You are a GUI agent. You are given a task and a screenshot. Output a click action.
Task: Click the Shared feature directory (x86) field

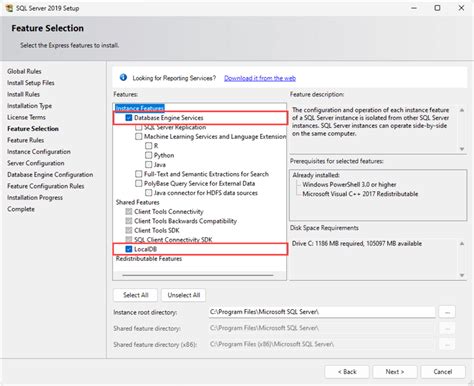click(x=322, y=344)
